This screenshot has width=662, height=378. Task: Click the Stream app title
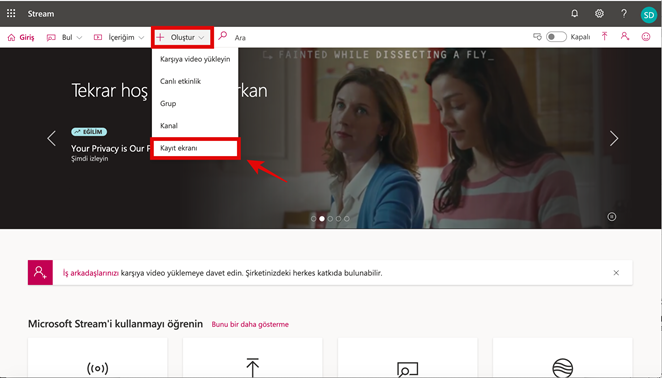[41, 14]
